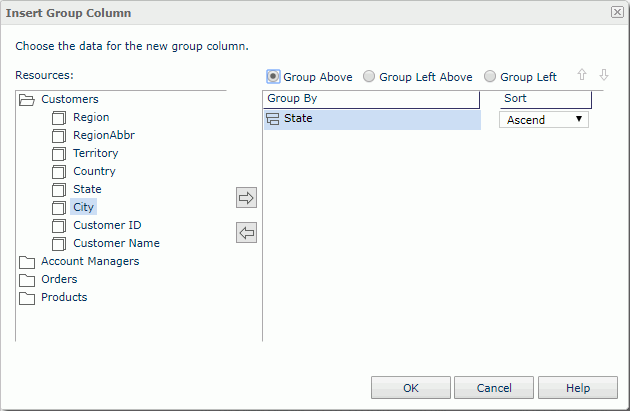Image resolution: width=630 pixels, height=411 pixels.
Task: Click the Cancel button
Action: point(494,388)
